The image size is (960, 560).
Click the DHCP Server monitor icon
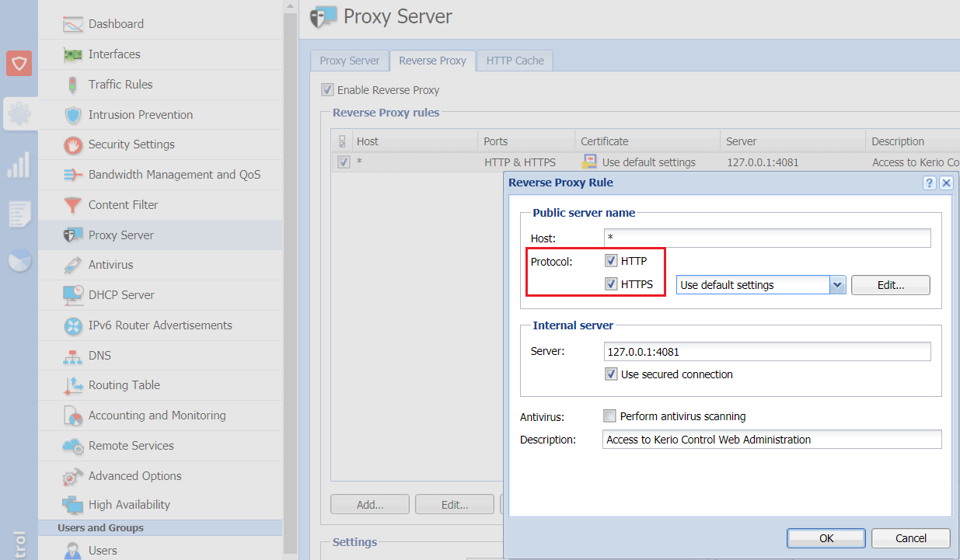click(73, 295)
